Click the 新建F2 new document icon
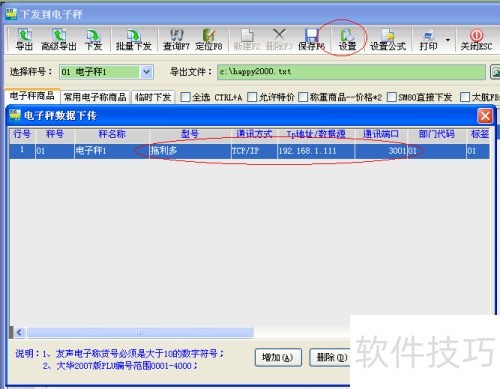Viewport: 500px width, 389px height. (x=247, y=40)
